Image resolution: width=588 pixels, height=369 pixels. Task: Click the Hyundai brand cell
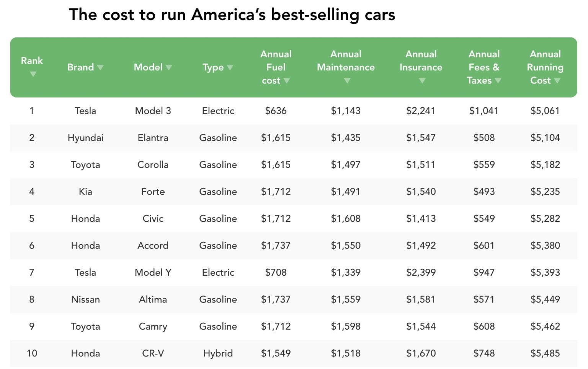click(x=85, y=138)
